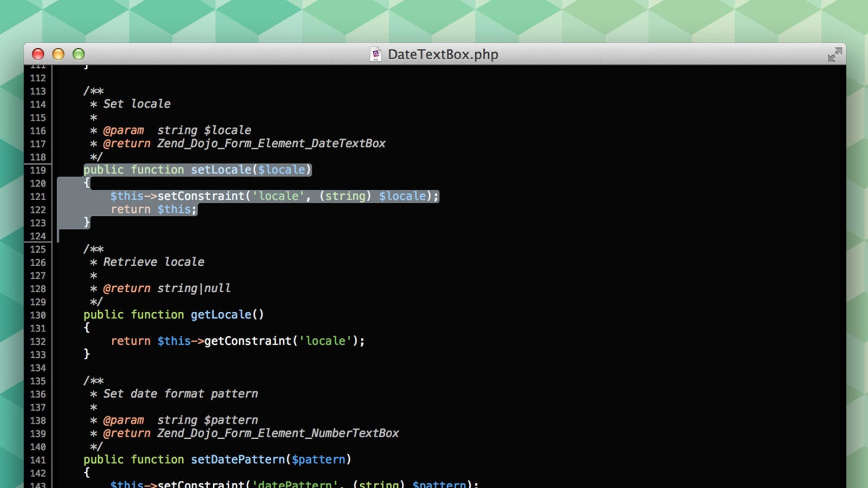The height and width of the screenshot is (488, 868).
Task: Click the 'locale' string on line 121
Action: (278, 196)
